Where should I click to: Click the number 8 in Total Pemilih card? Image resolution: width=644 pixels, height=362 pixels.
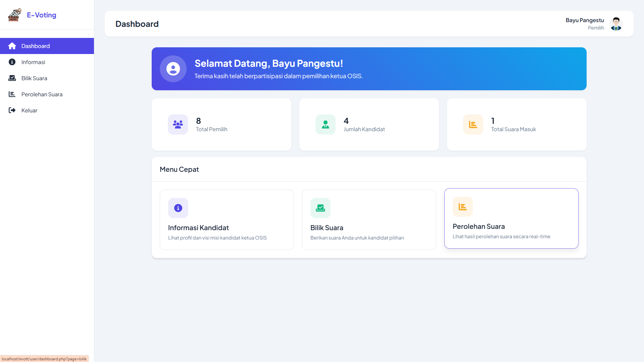tap(198, 121)
